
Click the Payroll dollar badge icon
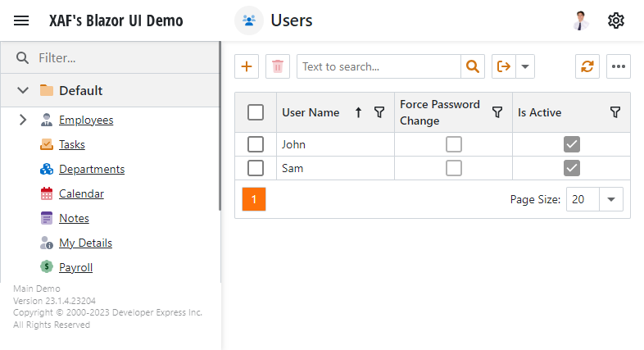click(47, 267)
